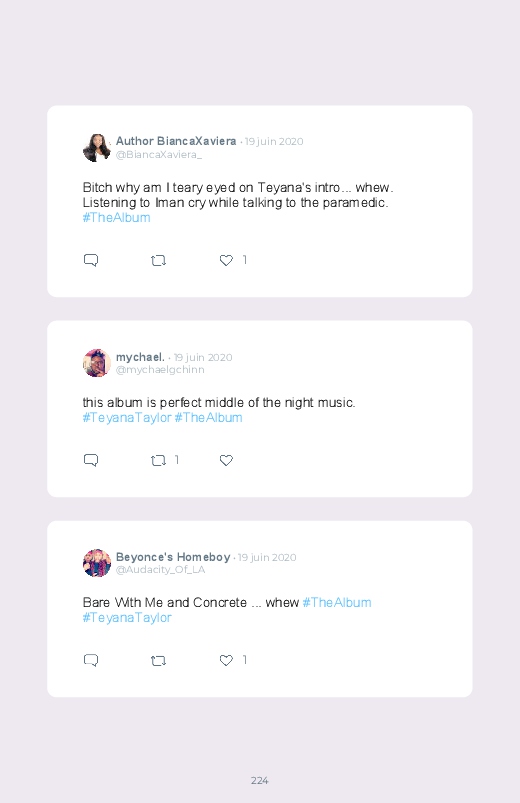Retweet the Bare With Me and Concrete tweet

click(x=158, y=661)
